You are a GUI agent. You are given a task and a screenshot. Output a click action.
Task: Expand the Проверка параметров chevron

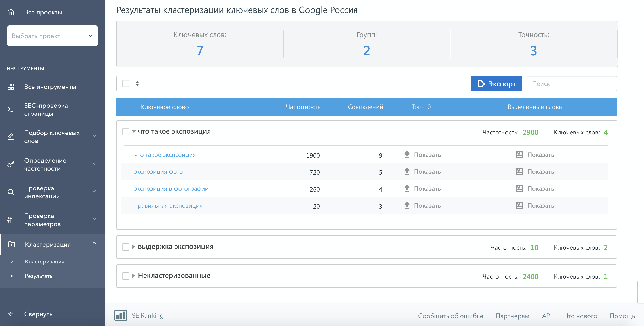[x=94, y=219]
